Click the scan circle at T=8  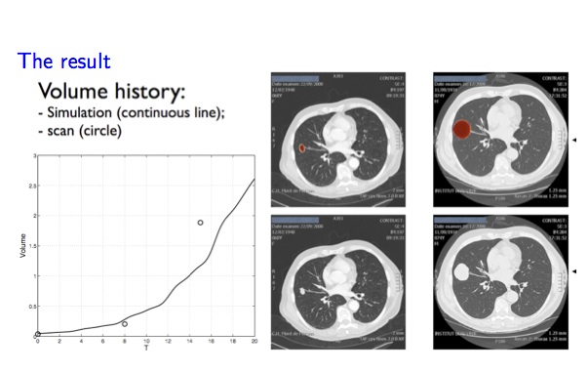coord(125,324)
